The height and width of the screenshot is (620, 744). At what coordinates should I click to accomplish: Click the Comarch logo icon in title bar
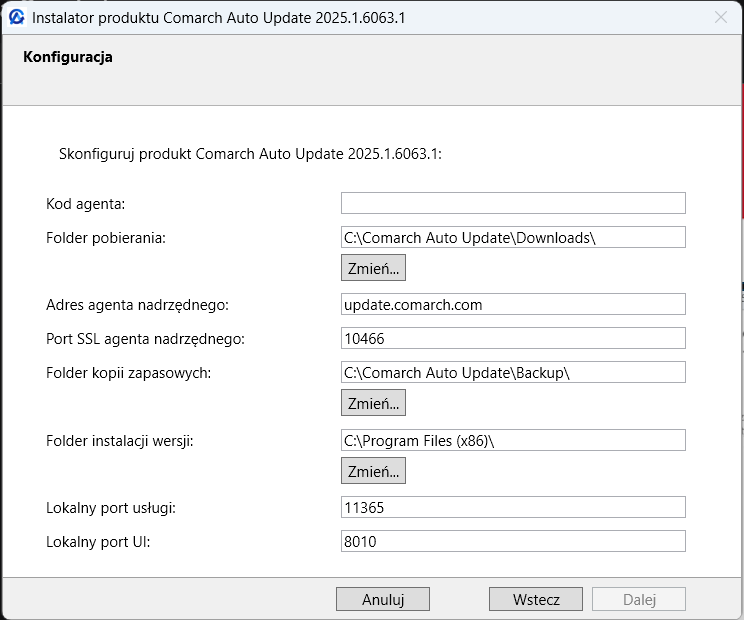(x=17, y=18)
